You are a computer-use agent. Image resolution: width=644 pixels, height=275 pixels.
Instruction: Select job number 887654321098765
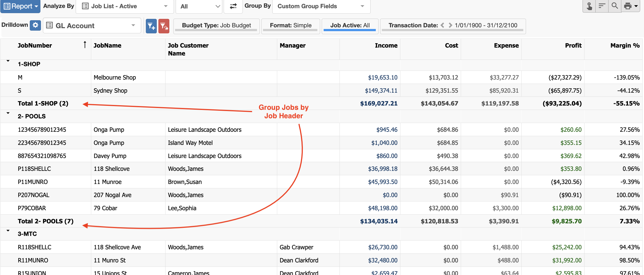(x=42, y=156)
